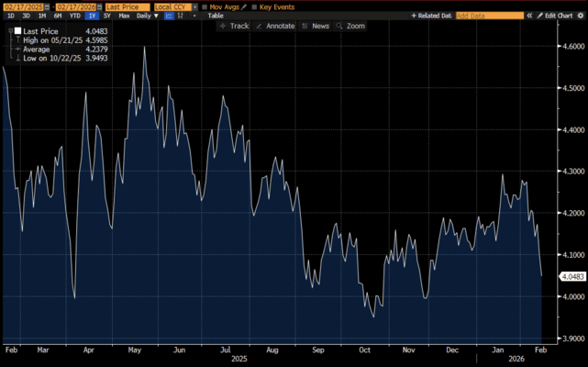588x367 pixels.
Task: Activate the Annotate drawing tool
Action: coord(274,26)
